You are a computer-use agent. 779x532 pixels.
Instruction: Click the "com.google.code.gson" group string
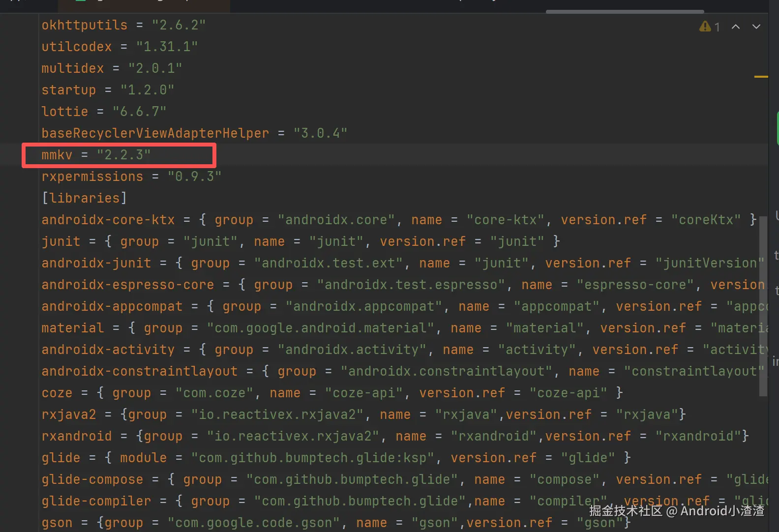click(x=253, y=523)
